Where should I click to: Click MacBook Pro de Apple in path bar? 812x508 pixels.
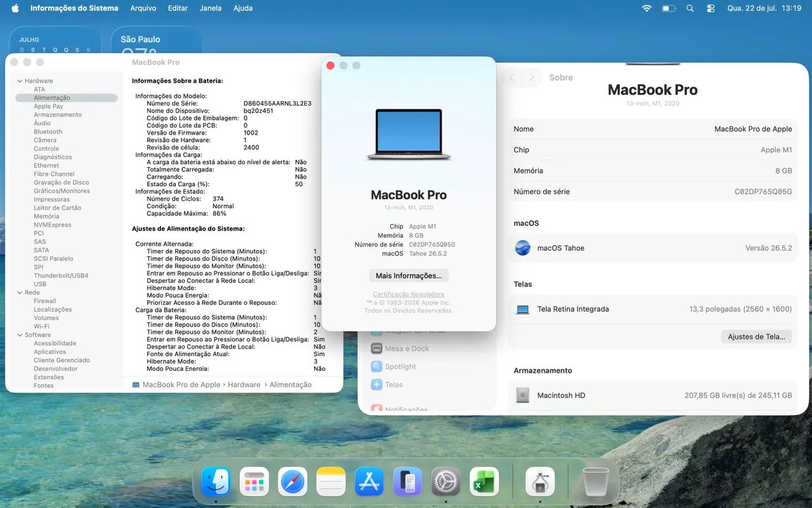[181, 385]
